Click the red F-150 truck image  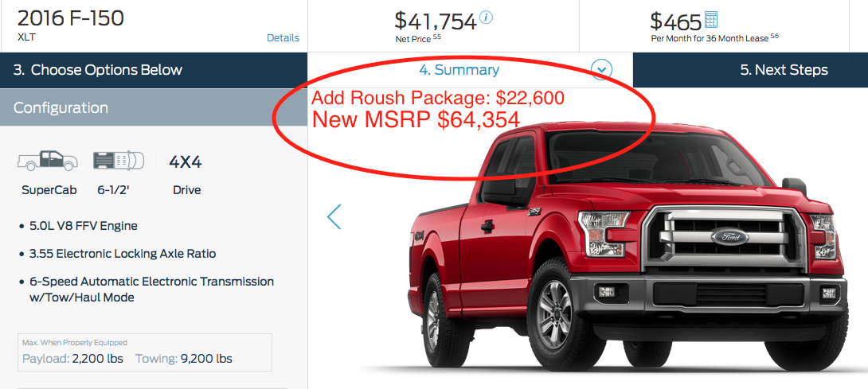pos(629,246)
